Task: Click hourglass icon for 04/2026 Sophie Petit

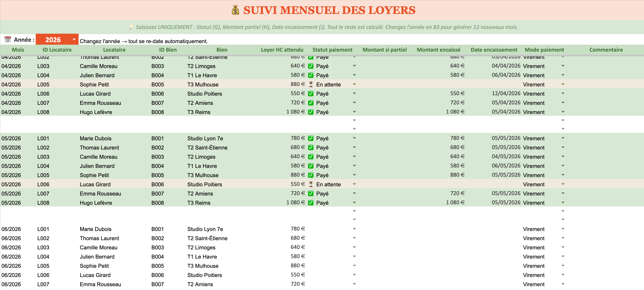Action: 311,84
